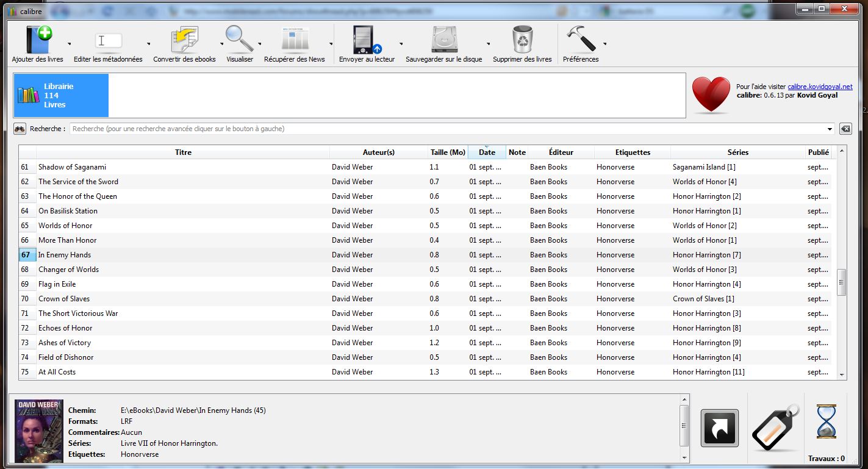Expand the Ajouter des livres dropdown arrow
868x469 pixels.
click(x=69, y=44)
